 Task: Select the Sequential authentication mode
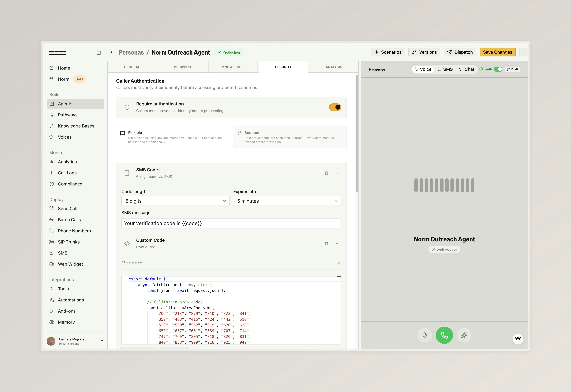pyautogui.click(x=289, y=137)
